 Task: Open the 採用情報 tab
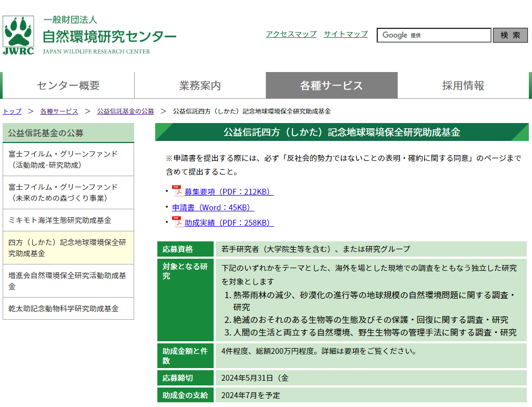tap(464, 85)
